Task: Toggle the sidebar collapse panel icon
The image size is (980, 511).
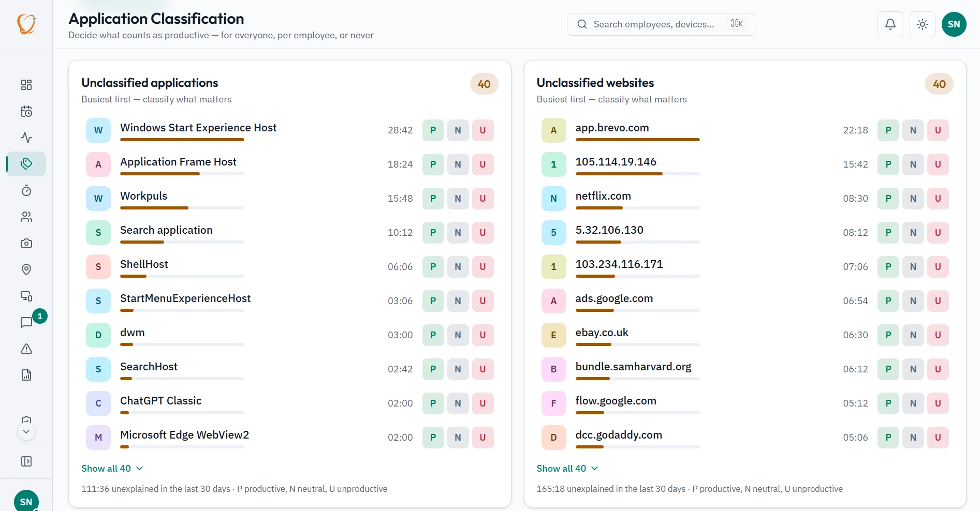Action: pyautogui.click(x=26, y=461)
